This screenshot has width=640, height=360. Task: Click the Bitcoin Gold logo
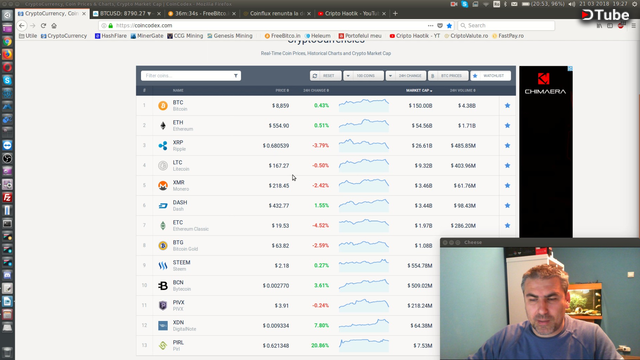pyautogui.click(x=163, y=246)
